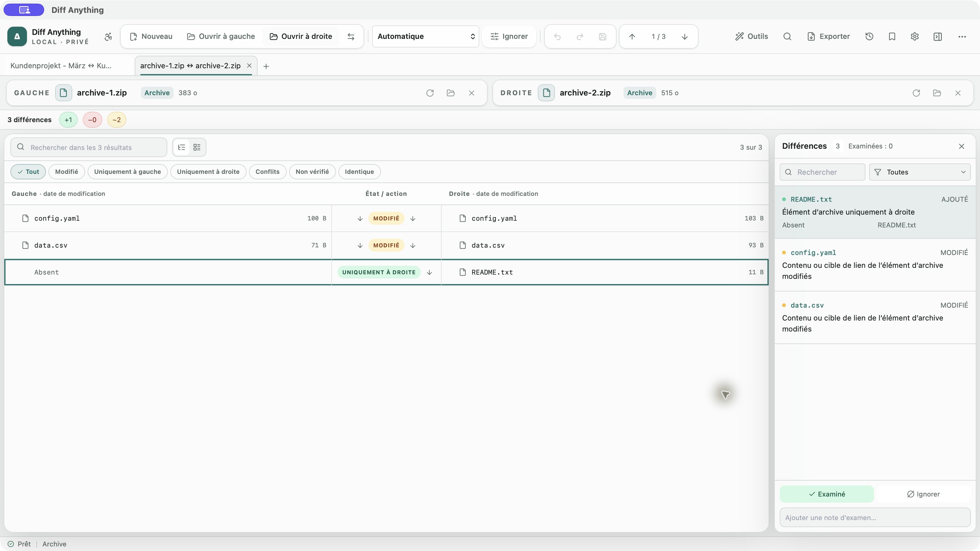Screen dimensions: 980x551
Task: Open folder icon for left archive-1.zip
Action: coord(451,93)
